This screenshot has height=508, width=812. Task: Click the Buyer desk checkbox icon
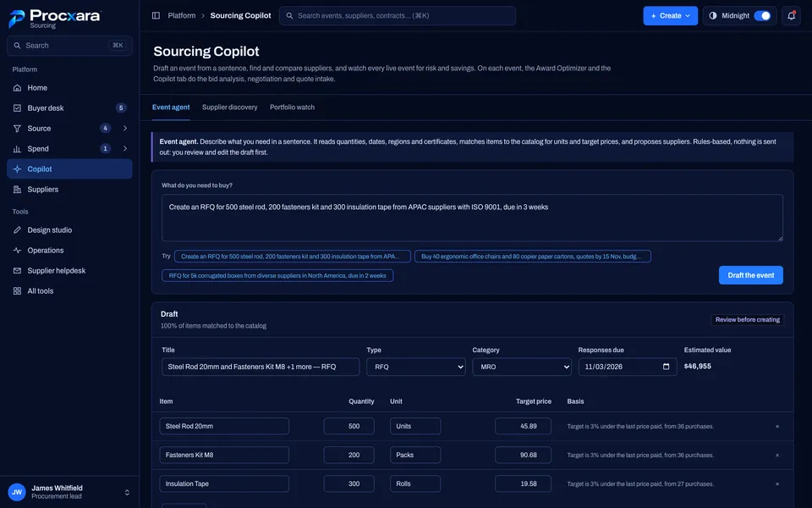17,108
